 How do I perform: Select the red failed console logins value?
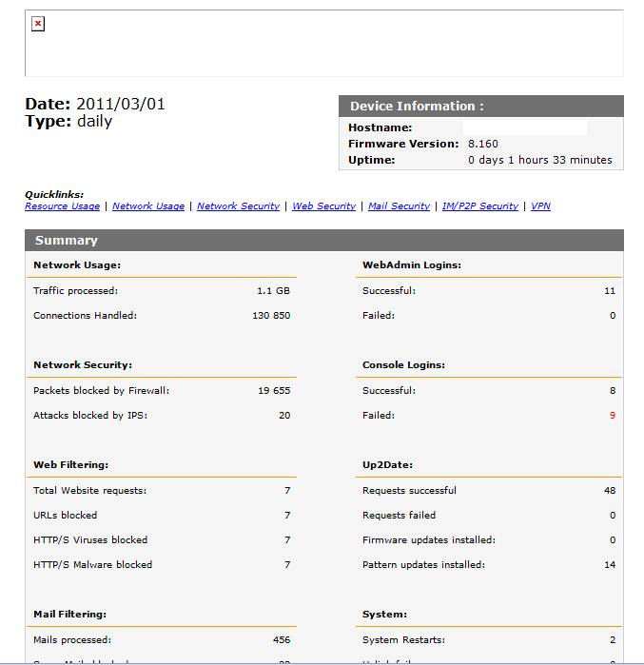(x=612, y=416)
